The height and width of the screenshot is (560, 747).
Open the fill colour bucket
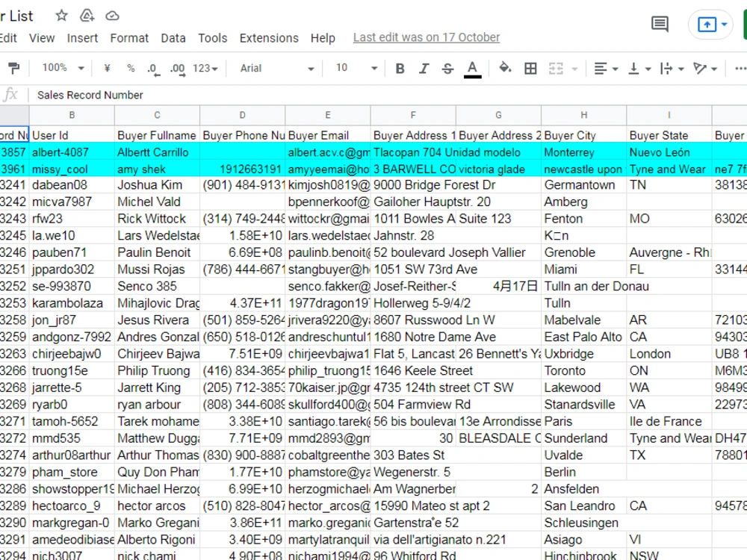505,68
